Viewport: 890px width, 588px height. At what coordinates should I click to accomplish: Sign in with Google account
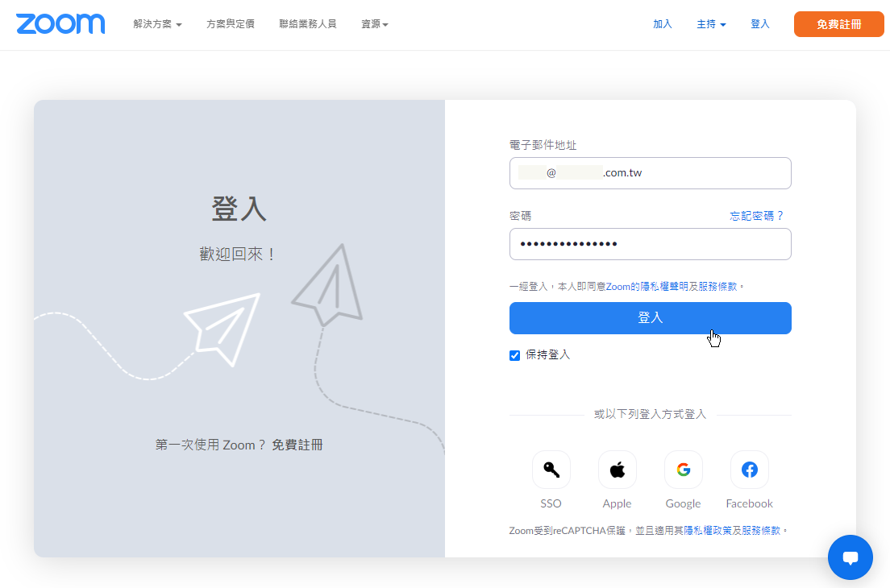click(683, 470)
